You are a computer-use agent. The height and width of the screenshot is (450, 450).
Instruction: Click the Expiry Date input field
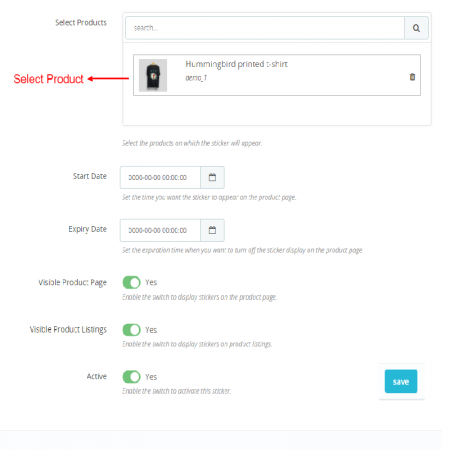160,230
